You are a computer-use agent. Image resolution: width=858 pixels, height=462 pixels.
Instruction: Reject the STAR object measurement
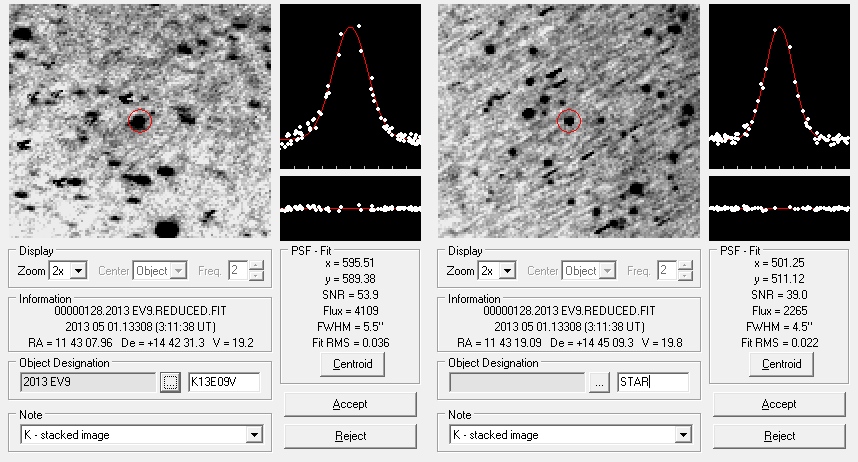click(779, 436)
